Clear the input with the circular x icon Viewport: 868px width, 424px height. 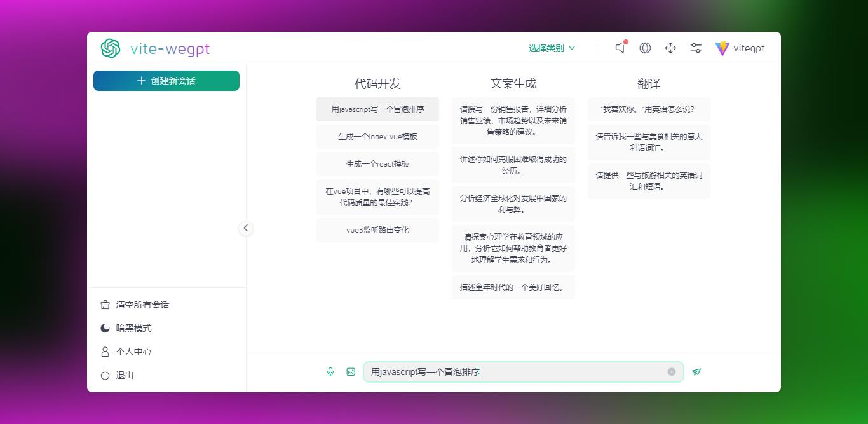pyautogui.click(x=672, y=372)
